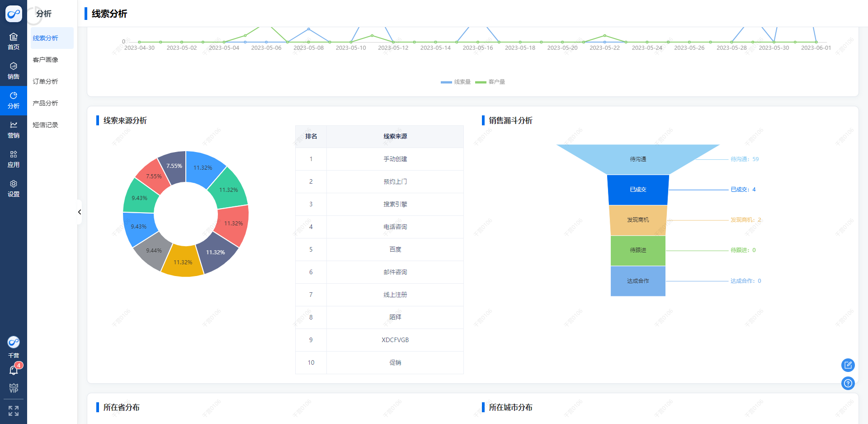Screen dimensions: 868x424
Task: Open the help question mark button
Action: (848, 383)
